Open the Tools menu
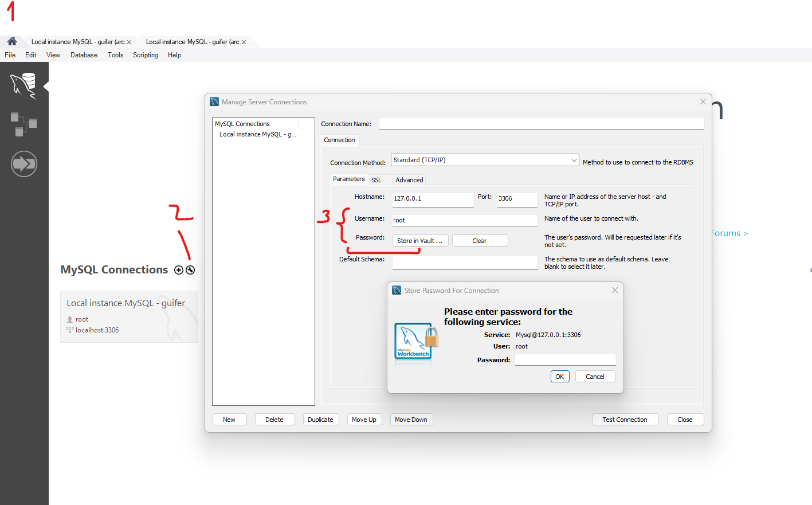This screenshot has height=505, width=812. [x=116, y=55]
